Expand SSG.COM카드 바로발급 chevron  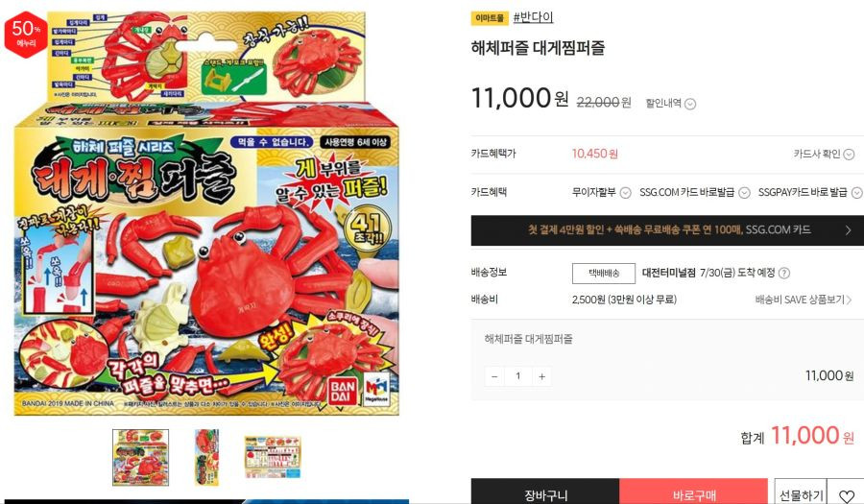click(744, 192)
